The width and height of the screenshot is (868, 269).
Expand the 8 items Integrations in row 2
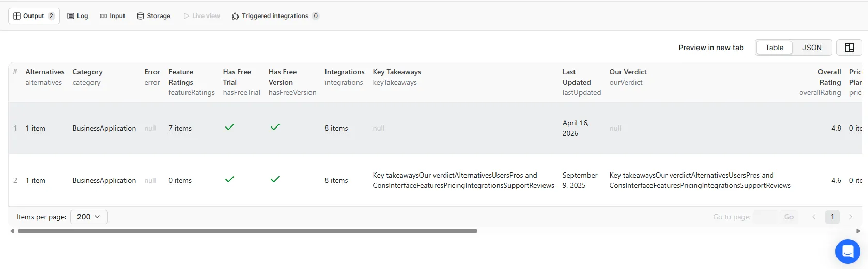[336, 181]
